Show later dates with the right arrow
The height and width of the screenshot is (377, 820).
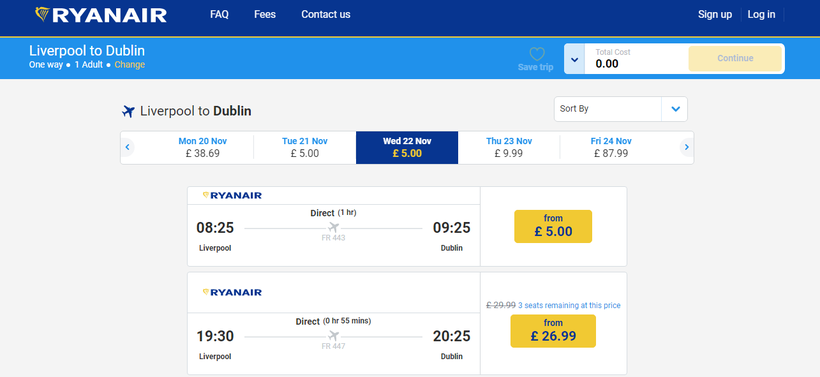pos(687,147)
